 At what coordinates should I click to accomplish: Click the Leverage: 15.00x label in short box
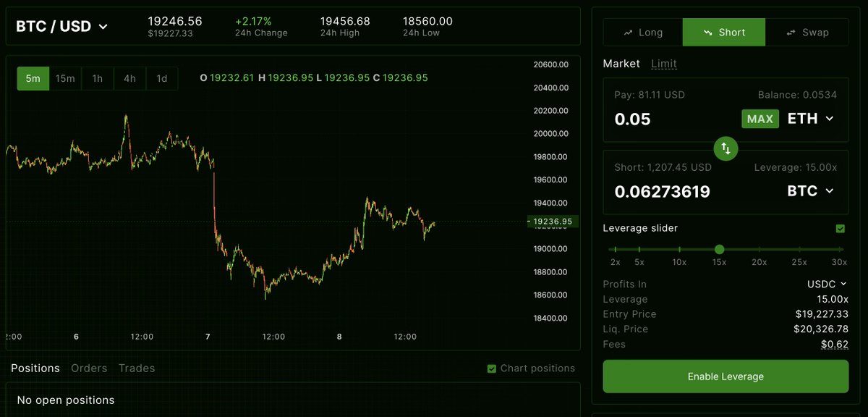796,167
